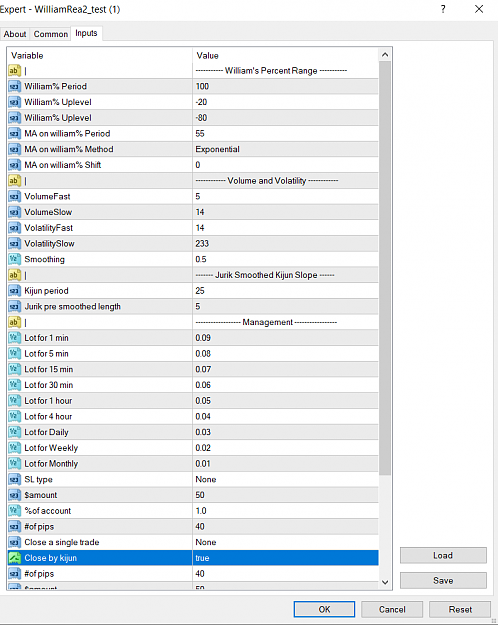Viewport: 498px width, 625px height.
Task: Click the icon beside %of account
Action: point(14,511)
